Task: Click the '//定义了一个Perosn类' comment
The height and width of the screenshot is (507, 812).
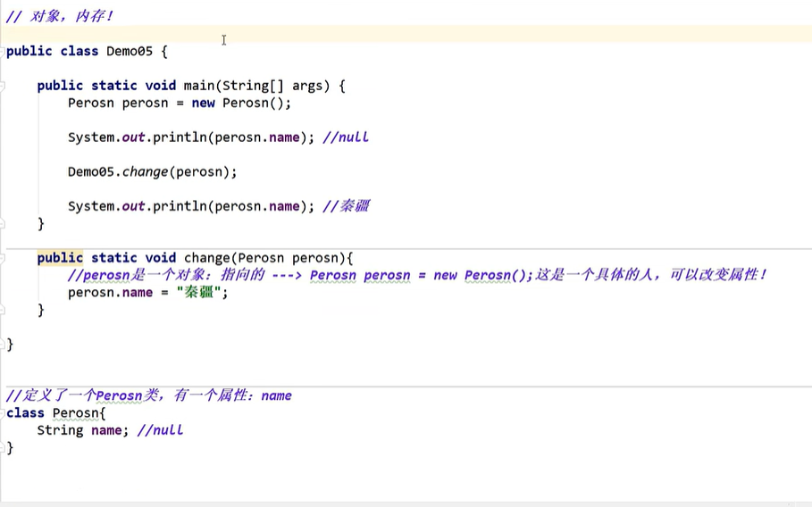Action: pos(148,395)
